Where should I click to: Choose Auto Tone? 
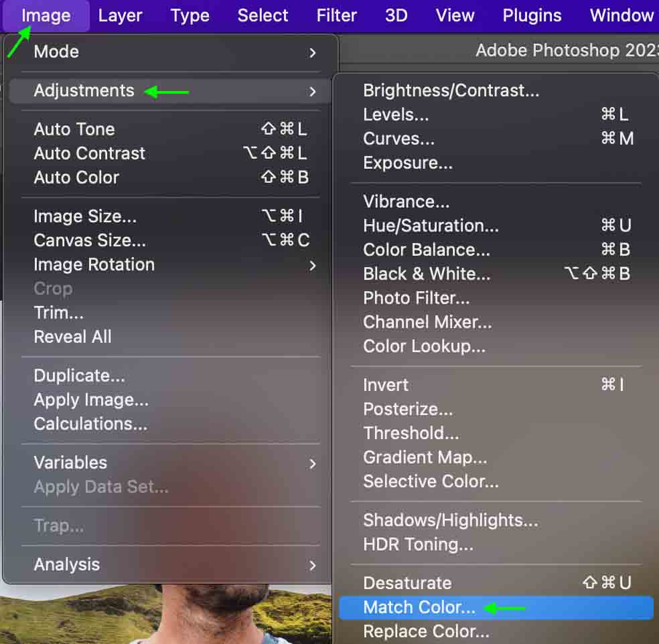170,129
